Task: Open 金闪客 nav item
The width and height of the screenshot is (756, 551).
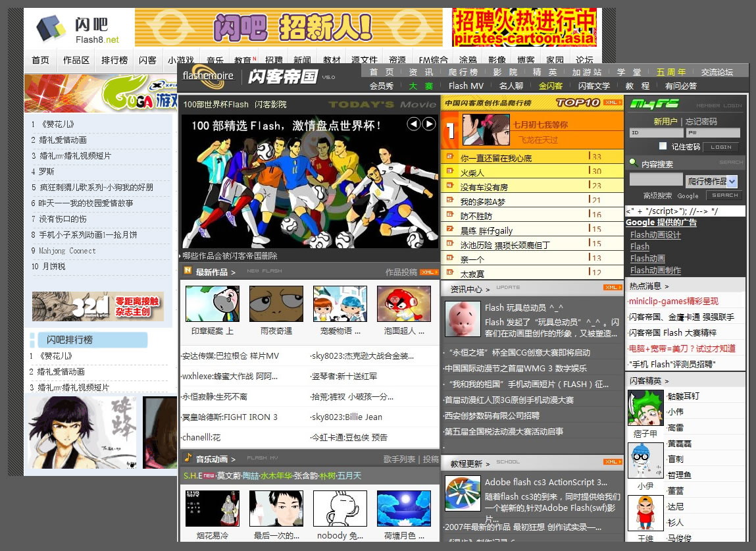Action: [551, 86]
